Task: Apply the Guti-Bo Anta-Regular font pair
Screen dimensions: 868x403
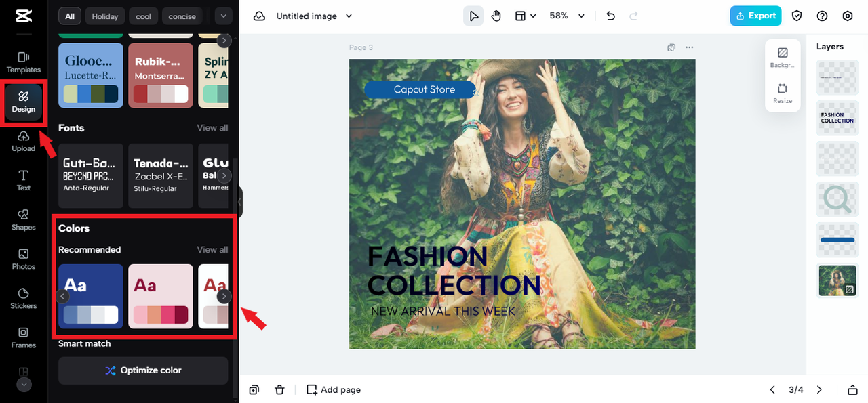Action: pyautogui.click(x=91, y=175)
